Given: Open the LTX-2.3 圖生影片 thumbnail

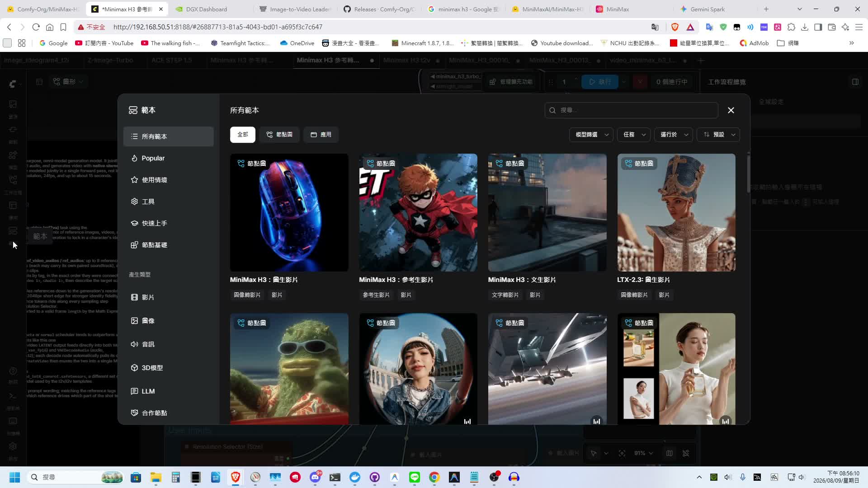Looking at the screenshot, I should coord(676,212).
